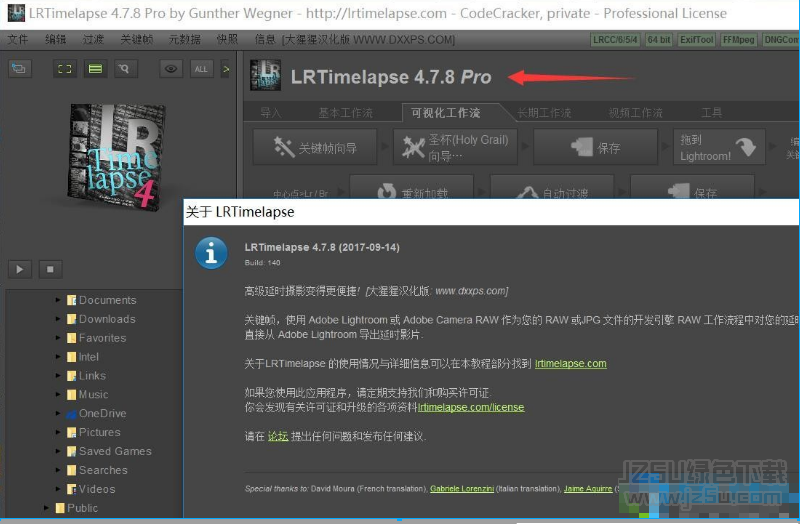Click the folder navigation icon in left toolbar

point(20,69)
